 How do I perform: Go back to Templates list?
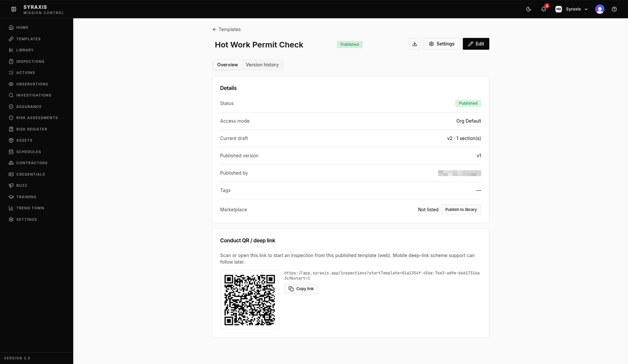(x=226, y=29)
